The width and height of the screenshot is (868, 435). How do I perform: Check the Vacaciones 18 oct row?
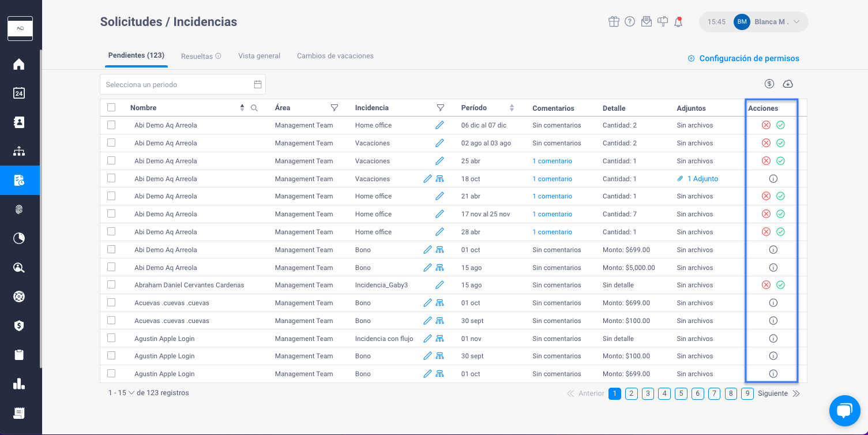(x=111, y=178)
